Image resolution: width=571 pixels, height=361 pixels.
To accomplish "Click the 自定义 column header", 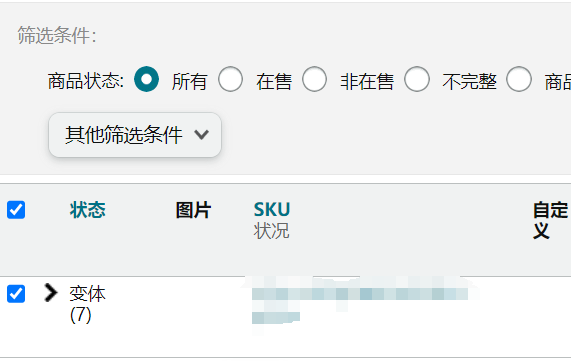I will click(550, 220).
